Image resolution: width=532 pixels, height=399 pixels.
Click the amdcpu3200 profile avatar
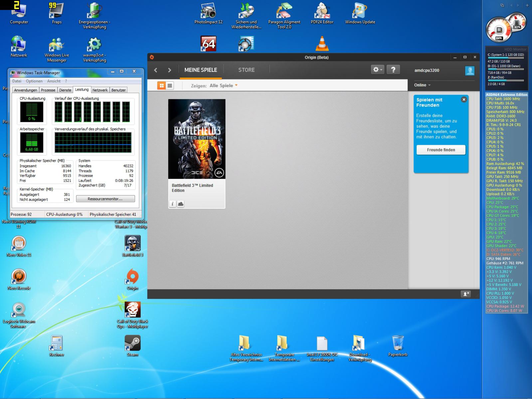[470, 70]
